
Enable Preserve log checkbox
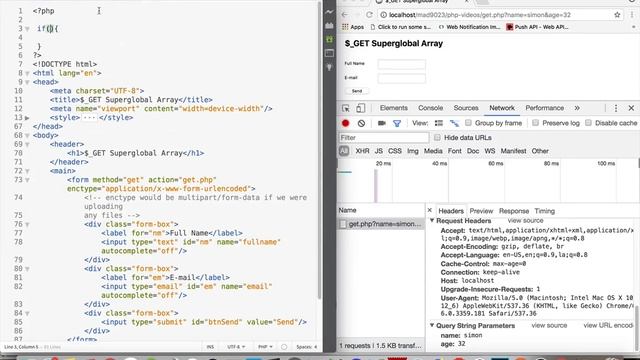(536, 122)
